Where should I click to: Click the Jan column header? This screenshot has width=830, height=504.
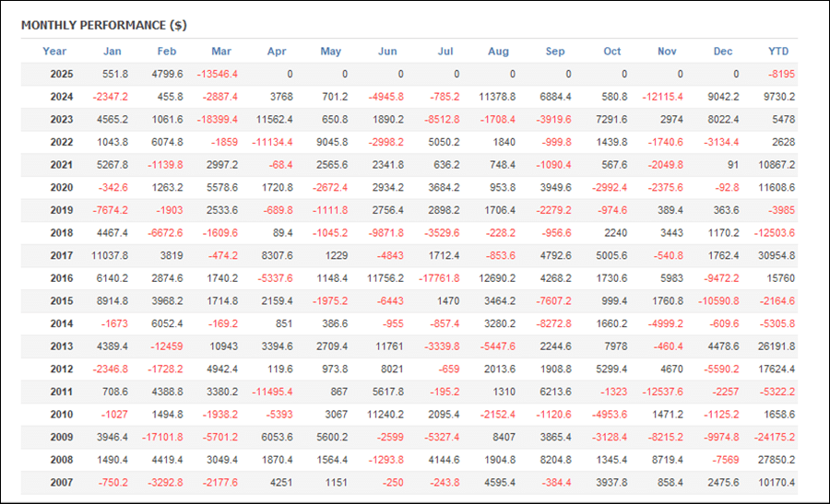point(112,52)
